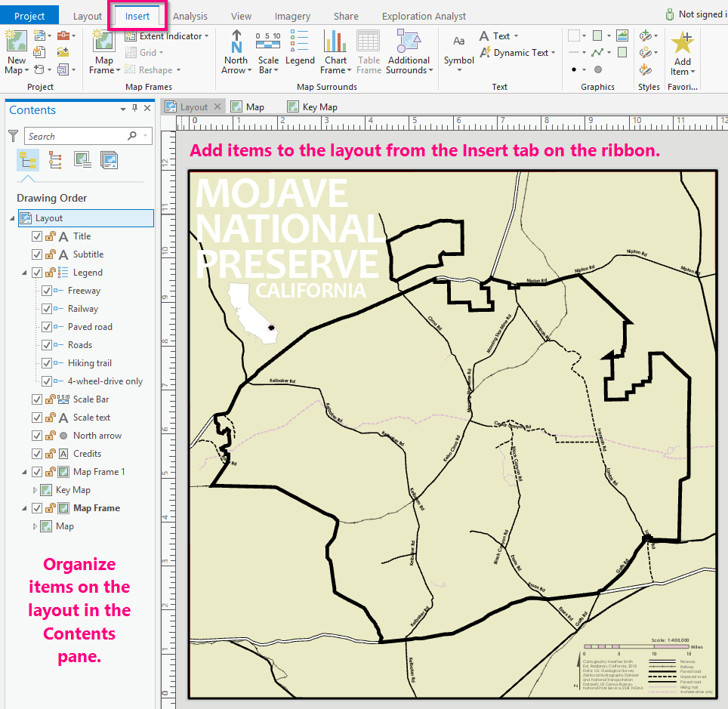Switch to the Analysis ribbon tab
This screenshot has height=709, width=728.
point(190,16)
